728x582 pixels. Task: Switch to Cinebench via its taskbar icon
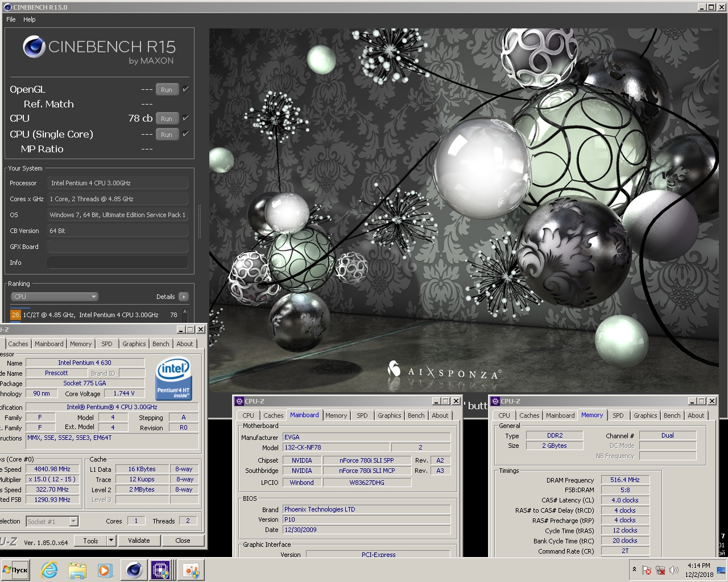tap(134, 570)
